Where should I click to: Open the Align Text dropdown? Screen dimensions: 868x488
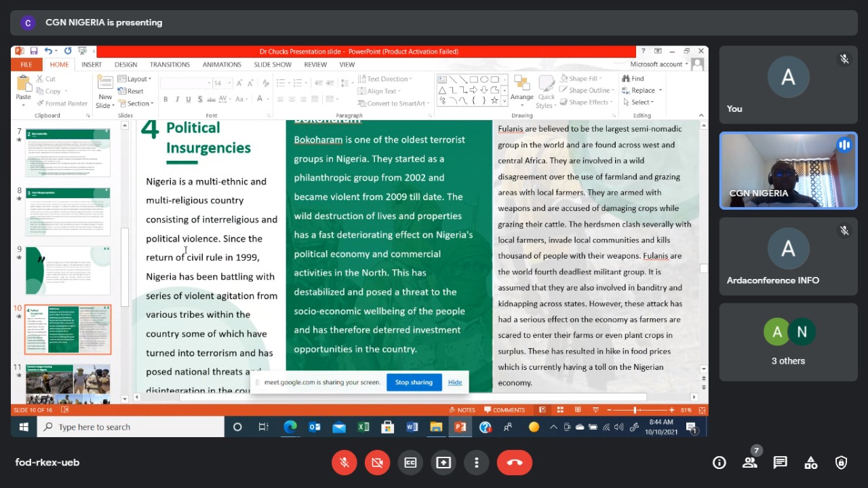[x=380, y=91]
